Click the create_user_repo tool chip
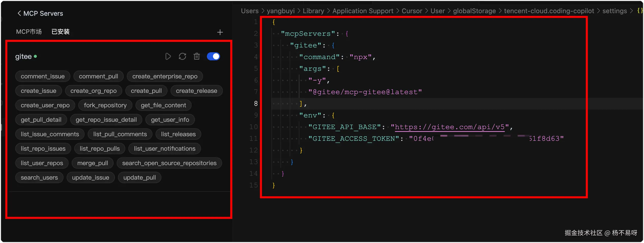 click(x=45, y=105)
